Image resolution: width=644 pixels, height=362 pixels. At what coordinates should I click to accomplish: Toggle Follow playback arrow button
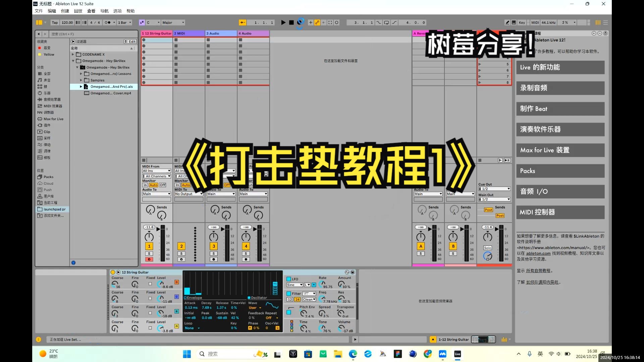pos(242,22)
